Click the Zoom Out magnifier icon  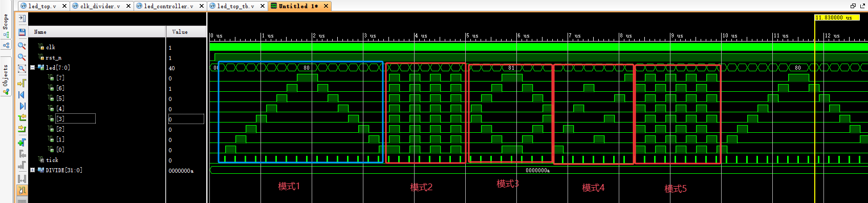[22, 57]
